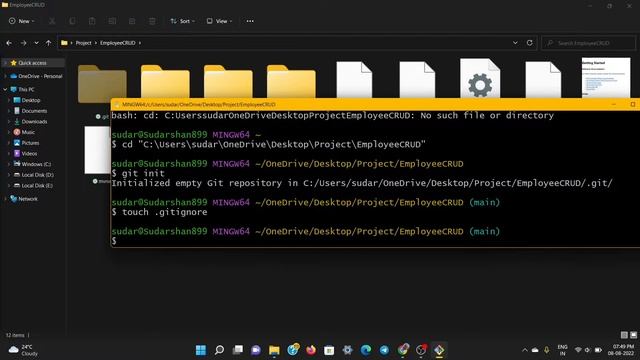Click the 'Initialized empty Git repository' output line
Screen dimensions: 640x360
[x=362, y=183]
